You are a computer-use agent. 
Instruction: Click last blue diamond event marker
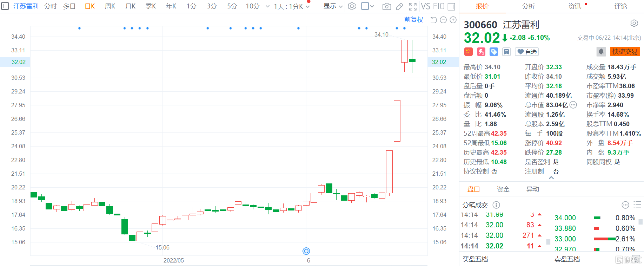[x=404, y=28]
